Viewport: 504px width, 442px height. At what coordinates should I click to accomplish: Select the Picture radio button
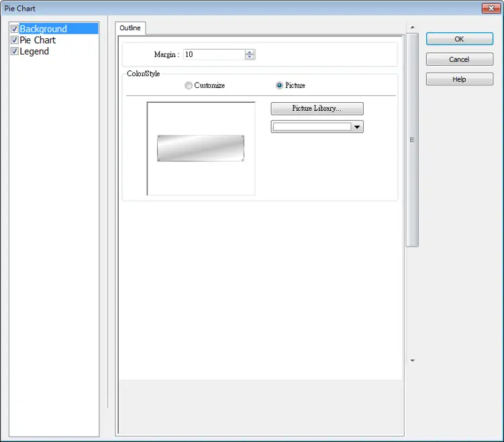tap(279, 85)
